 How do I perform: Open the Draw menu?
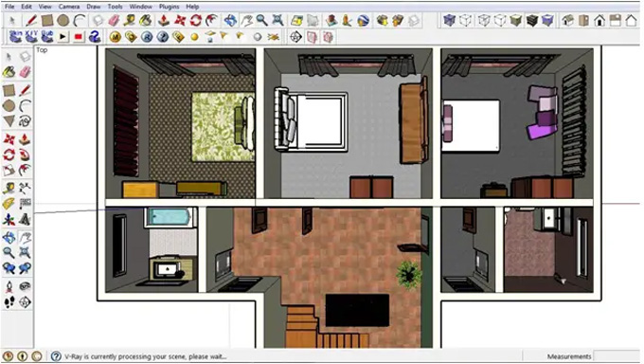pos(93,7)
